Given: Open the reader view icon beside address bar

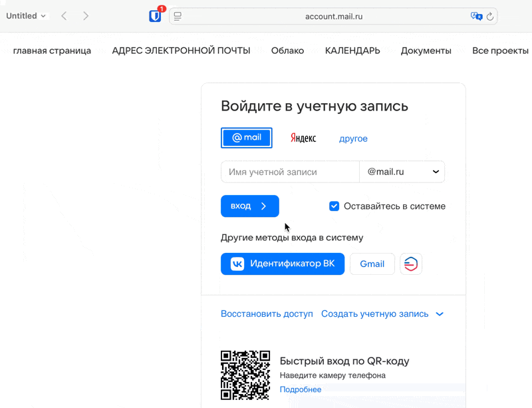Looking at the screenshot, I should pyautogui.click(x=177, y=16).
